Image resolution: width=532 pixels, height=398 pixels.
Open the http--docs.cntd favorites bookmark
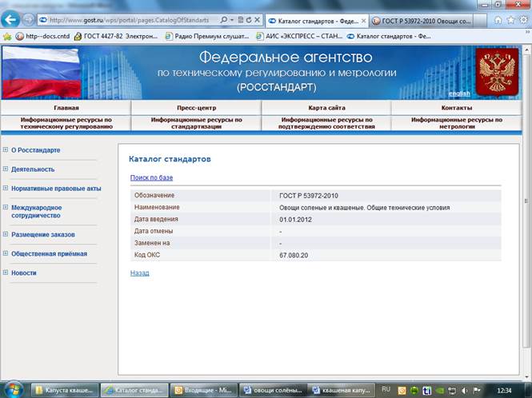[42, 36]
